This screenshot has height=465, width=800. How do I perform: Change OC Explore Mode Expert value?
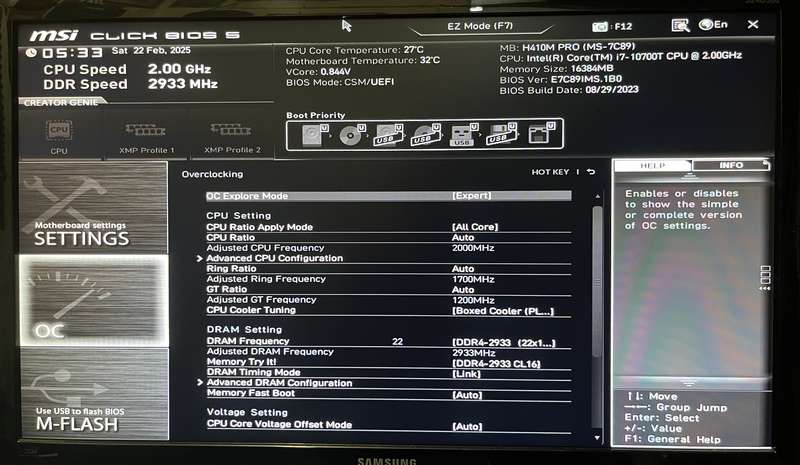click(x=471, y=195)
